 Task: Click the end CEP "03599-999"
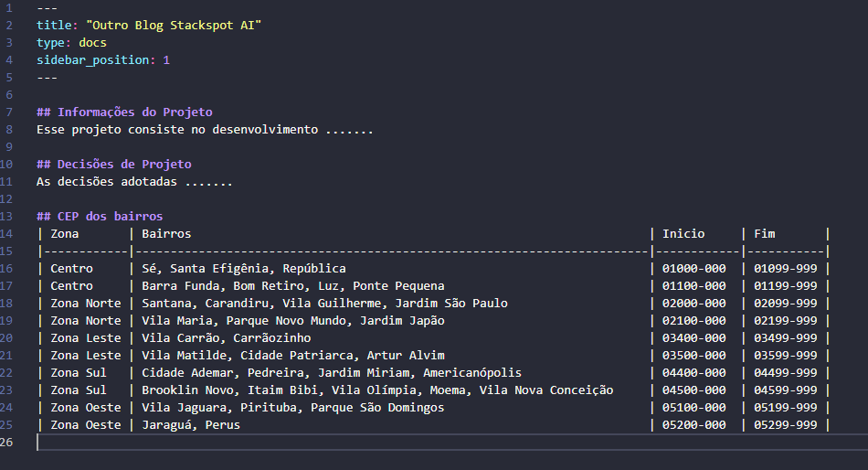[x=786, y=356]
